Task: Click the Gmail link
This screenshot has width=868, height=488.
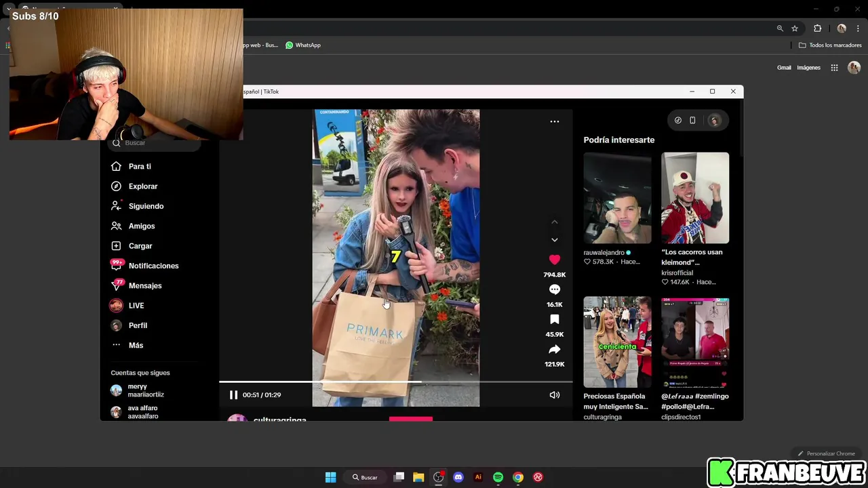Action: pos(784,68)
